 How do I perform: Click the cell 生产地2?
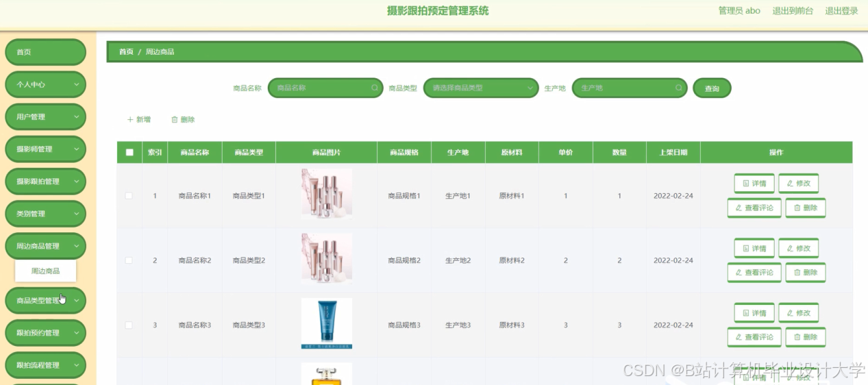click(x=458, y=260)
